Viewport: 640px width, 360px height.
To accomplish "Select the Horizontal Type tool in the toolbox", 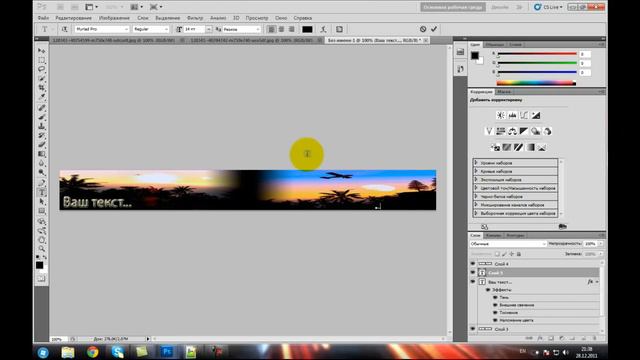I will (x=42, y=192).
